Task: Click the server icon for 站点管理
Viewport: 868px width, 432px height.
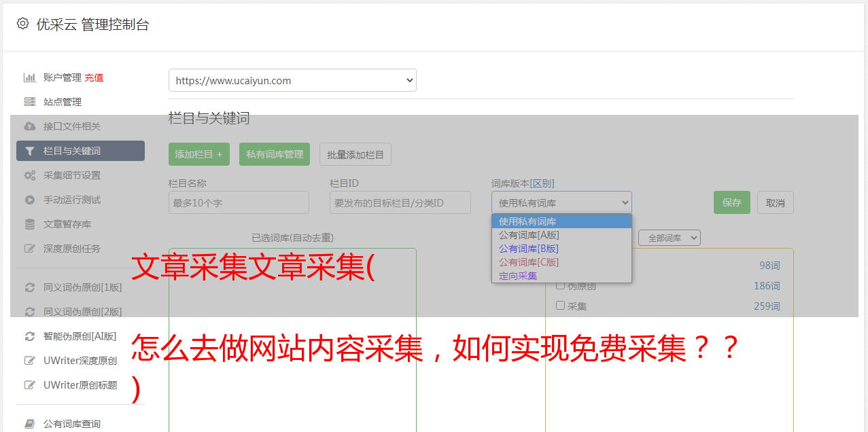Action: point(29,102)
